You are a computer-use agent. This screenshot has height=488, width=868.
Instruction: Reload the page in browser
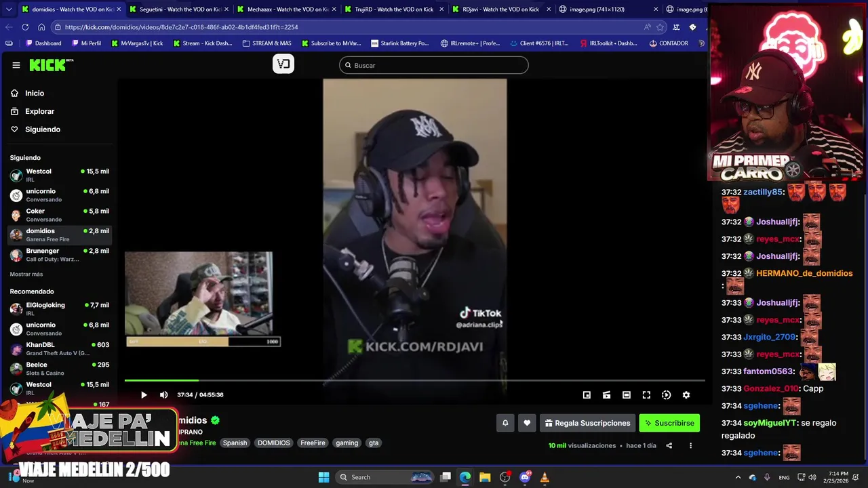tap(25, 27)
